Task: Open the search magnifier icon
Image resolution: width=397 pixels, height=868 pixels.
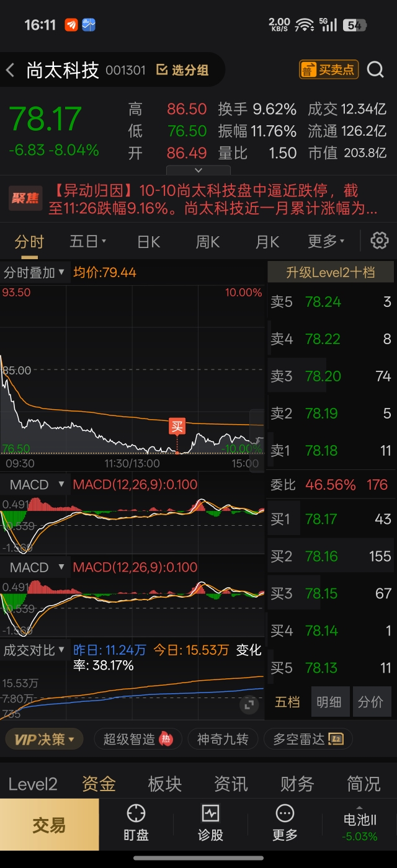Action: 375,69
